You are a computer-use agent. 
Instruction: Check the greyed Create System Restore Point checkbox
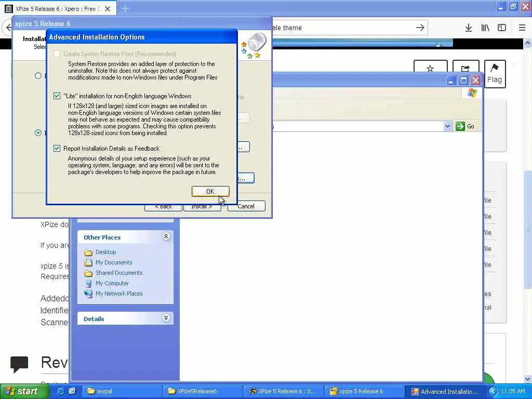pyautogui.click(x=57, y=54)
